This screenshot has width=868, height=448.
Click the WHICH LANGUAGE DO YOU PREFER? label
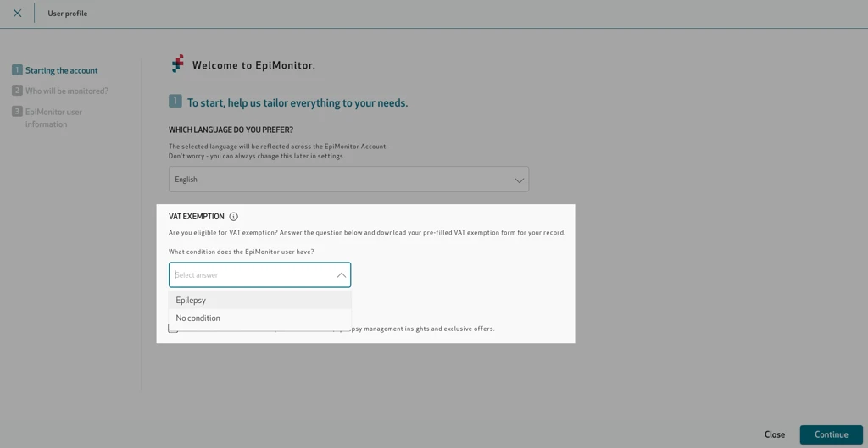(231, 130)
